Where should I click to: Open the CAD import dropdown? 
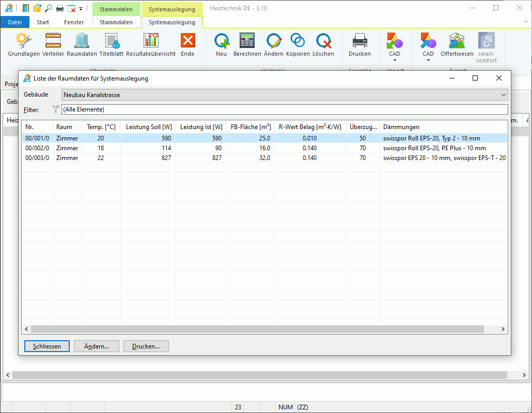[394, 47]
